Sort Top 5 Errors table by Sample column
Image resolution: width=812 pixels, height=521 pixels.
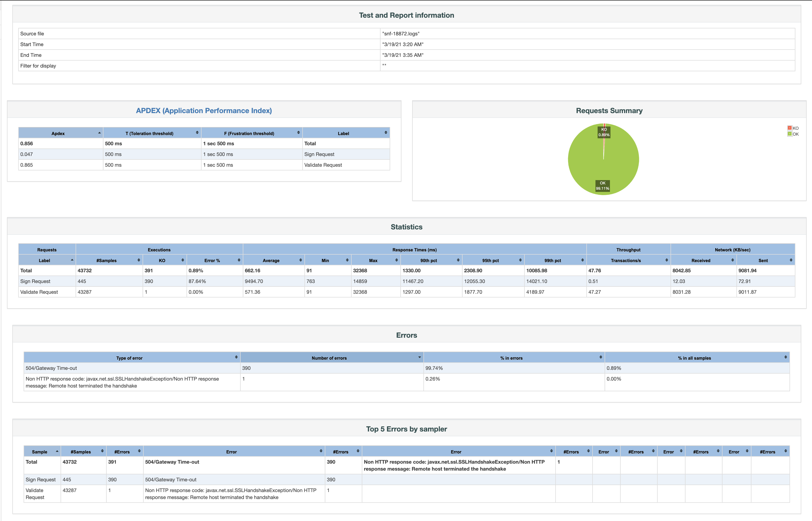tap(57, 451)
